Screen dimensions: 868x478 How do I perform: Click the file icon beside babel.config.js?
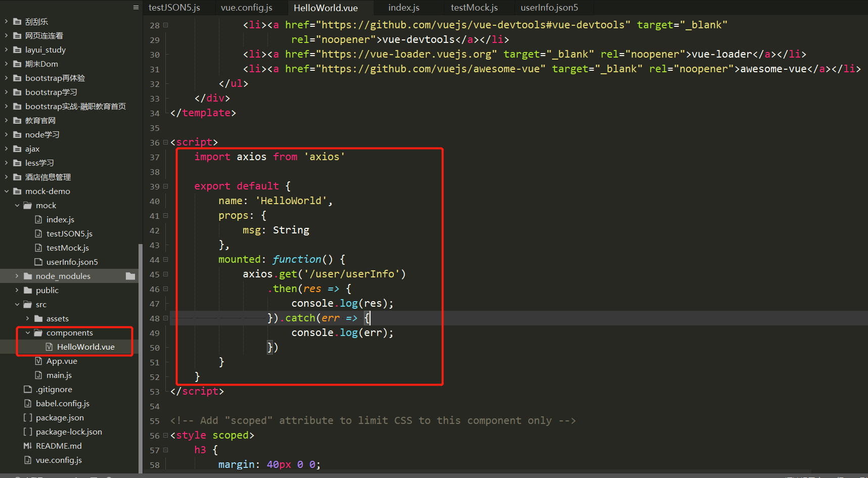(x=28, y=403)
